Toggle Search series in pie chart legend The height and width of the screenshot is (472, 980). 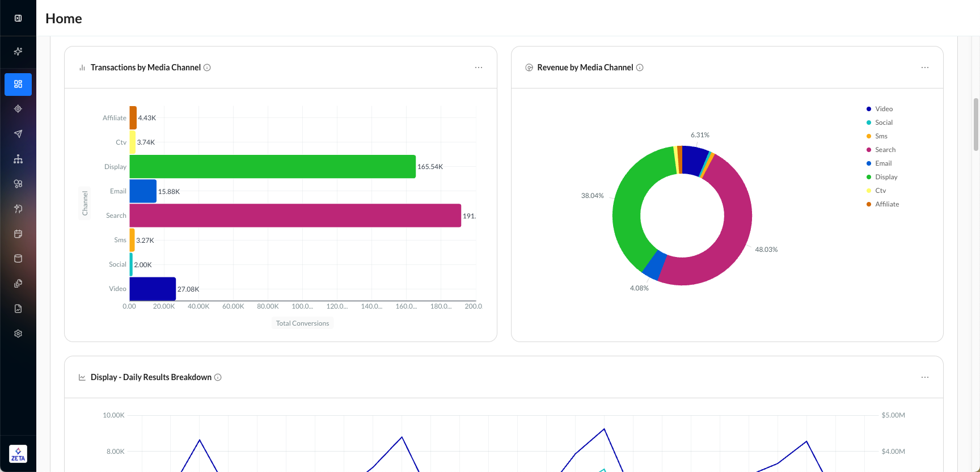tap(885, 150)
